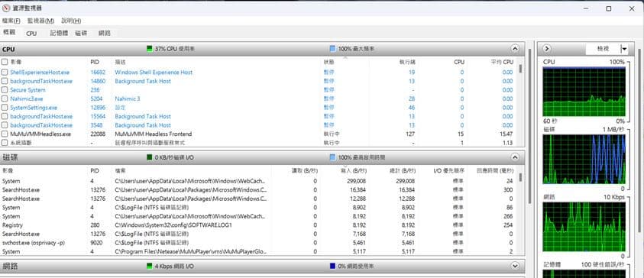Sort CPU table by 執行緒 column
Screen dimensions: 644x278
407,62
